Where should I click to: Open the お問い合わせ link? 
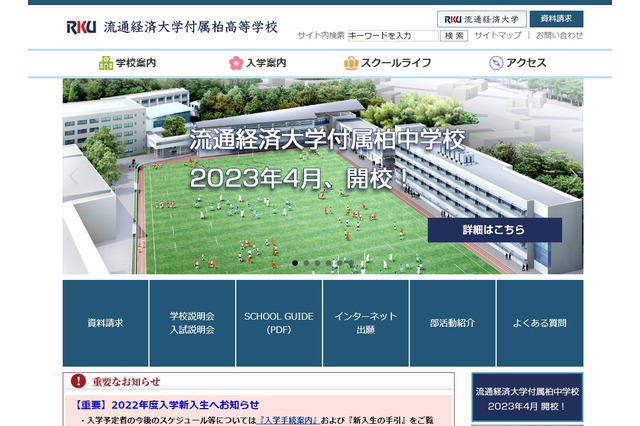pos(559,36)
